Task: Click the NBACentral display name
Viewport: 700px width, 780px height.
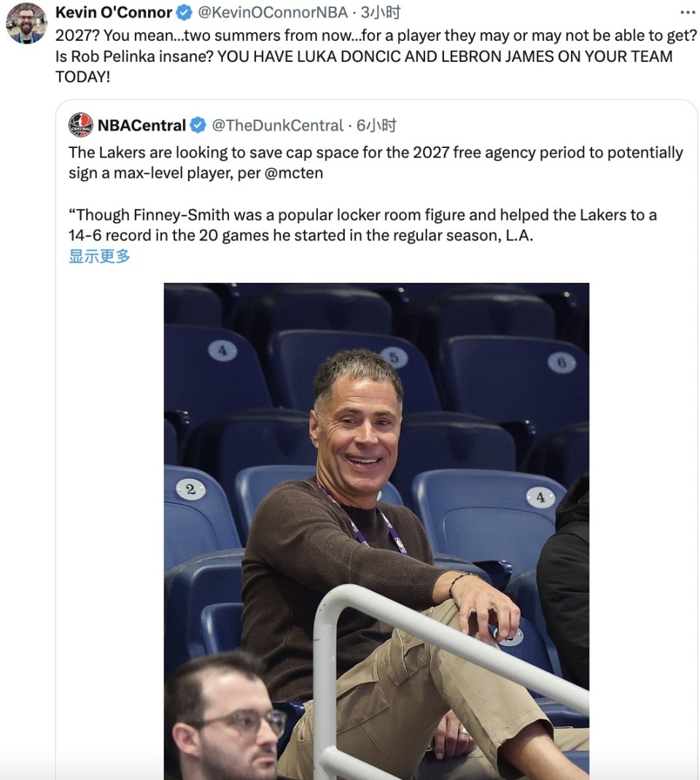Action: 141,125
